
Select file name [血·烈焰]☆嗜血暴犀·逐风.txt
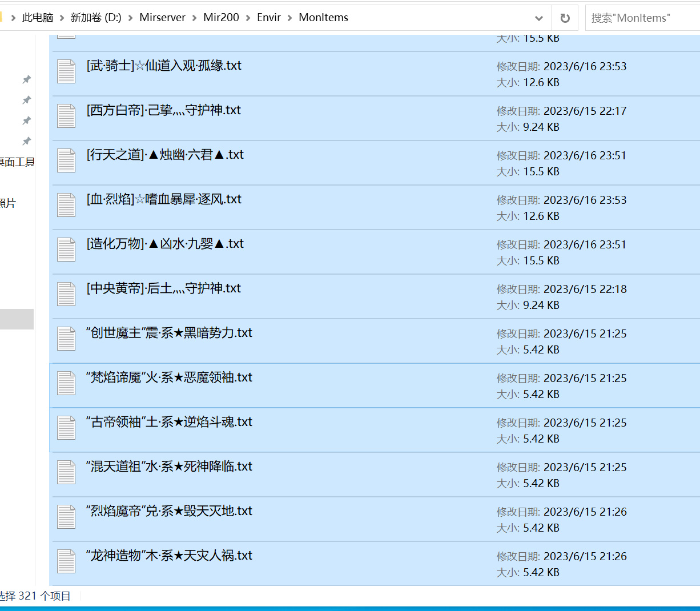[164, 199]
